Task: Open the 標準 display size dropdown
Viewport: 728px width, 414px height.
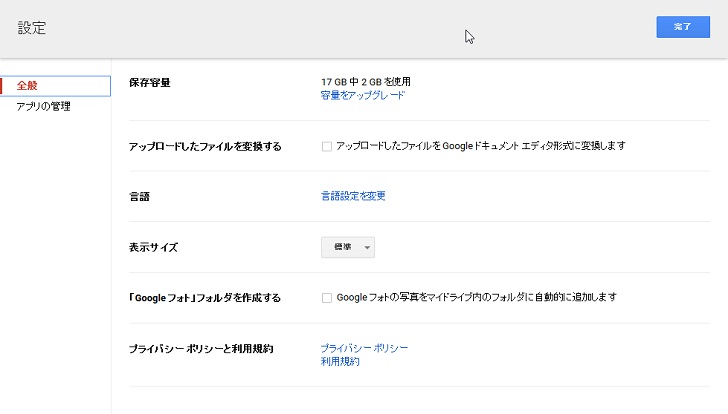Action: point(346,247)
